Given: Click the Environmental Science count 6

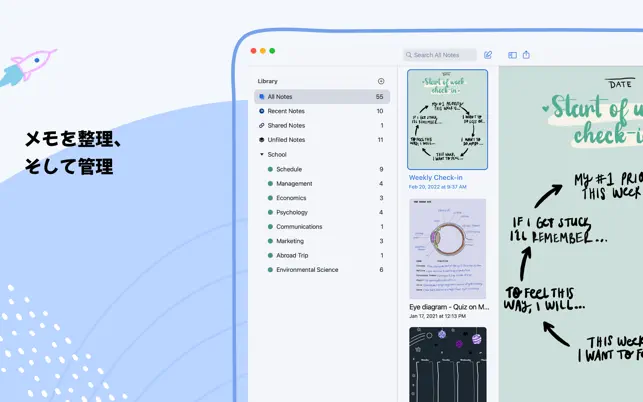Looking at the screenshot, I should pyautogui.click(x=381, y=270).
